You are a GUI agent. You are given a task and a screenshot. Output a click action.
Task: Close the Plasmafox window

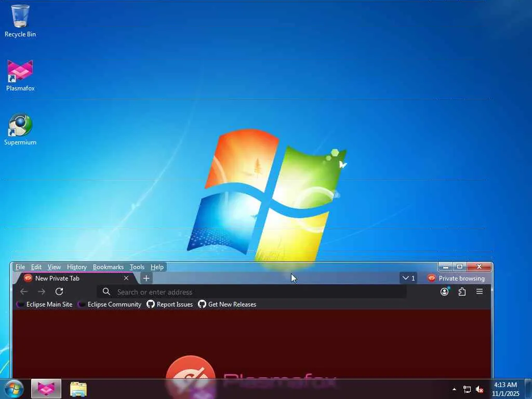(x=479, y=267)
